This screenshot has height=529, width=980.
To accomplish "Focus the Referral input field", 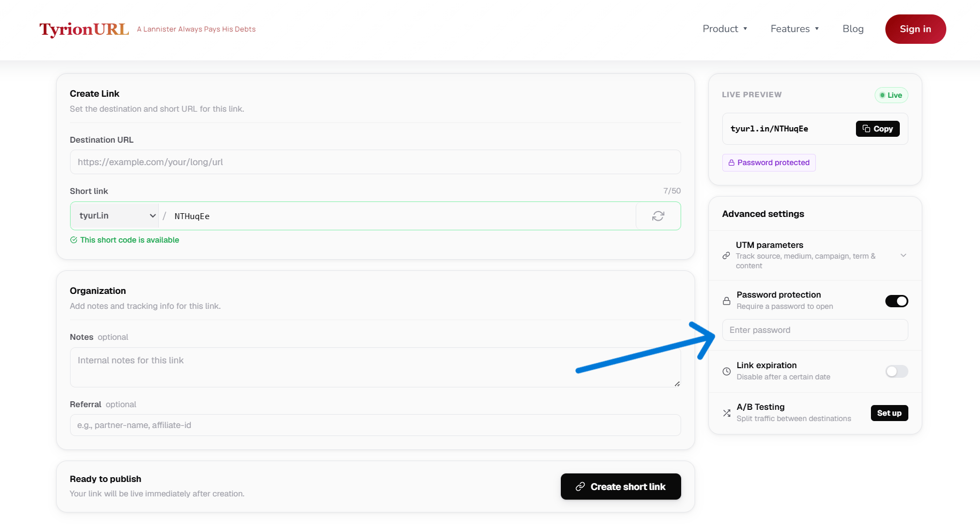I will 375,425.
